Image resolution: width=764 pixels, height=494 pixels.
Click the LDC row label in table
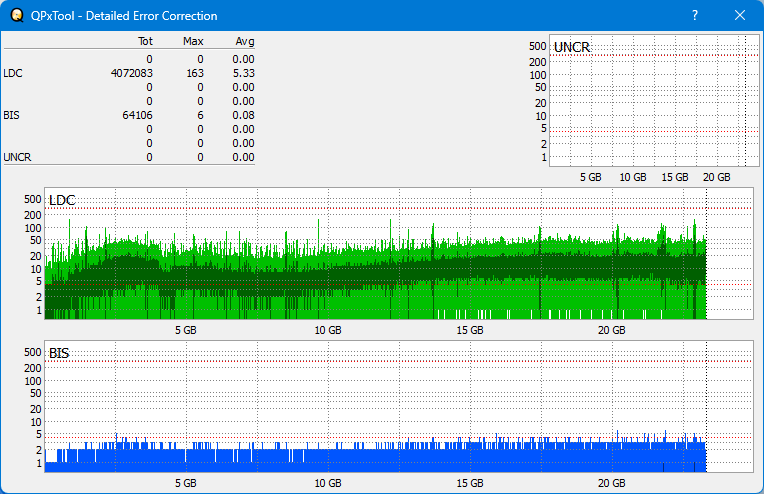(x=13, y=73)
